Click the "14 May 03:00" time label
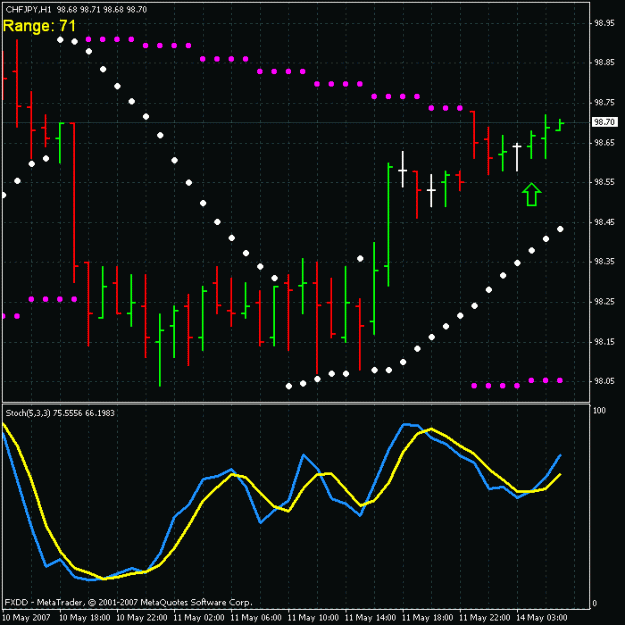 click(542, 618)
